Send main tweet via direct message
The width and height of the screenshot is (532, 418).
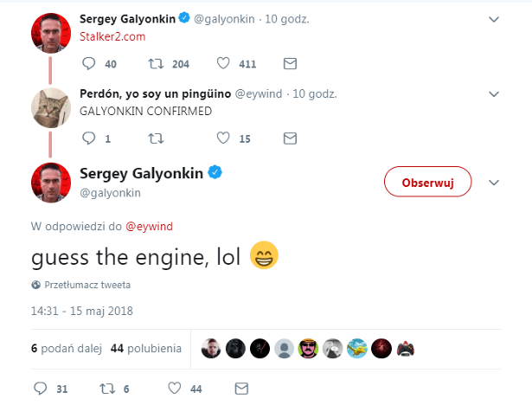tap(241, 389)
